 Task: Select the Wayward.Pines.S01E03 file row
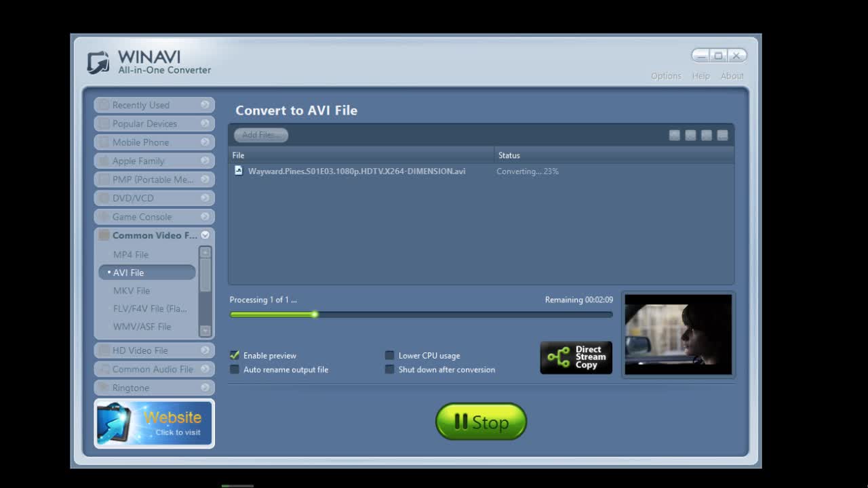tap(481, 171)
